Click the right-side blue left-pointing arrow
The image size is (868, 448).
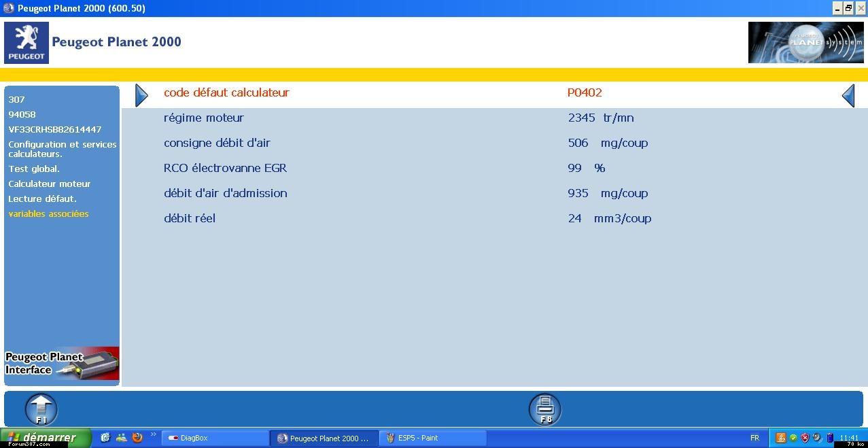pyautogui.click(x=848, y=96)
